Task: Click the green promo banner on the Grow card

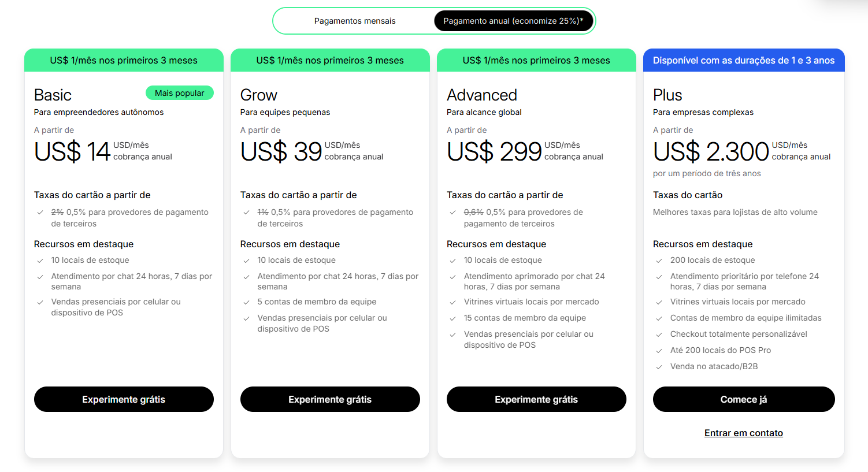Action: pyautogui.click(x=330, y=60)
